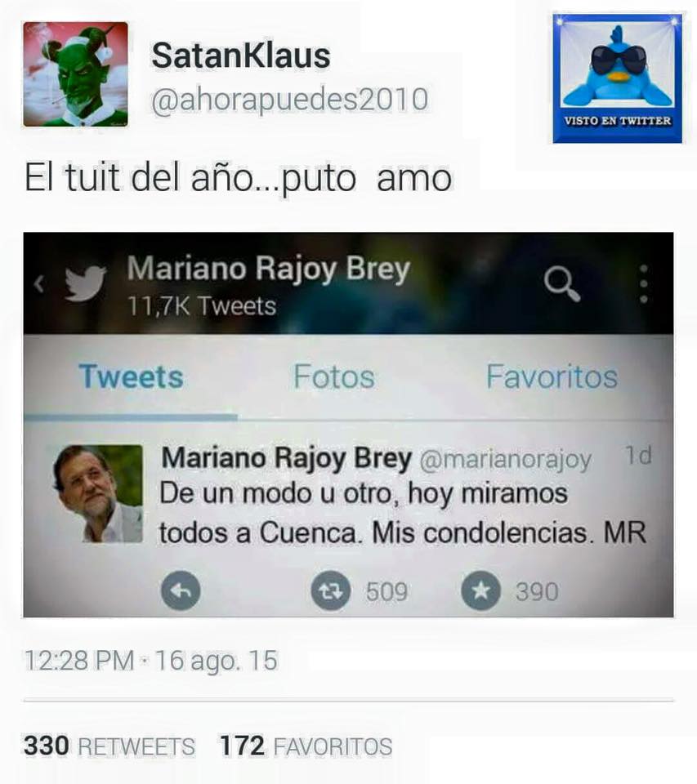This screenshot has width=697, height=784.
Task: Go back using the left chevron arrow
Action: [x=39, y=283]
